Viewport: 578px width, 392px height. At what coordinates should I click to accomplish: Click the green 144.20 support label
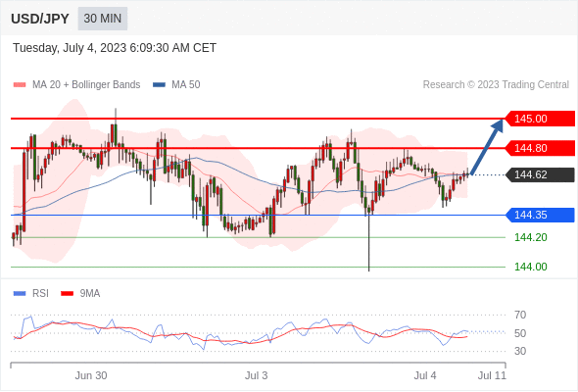pyautogui.click(x=530, y=237)
